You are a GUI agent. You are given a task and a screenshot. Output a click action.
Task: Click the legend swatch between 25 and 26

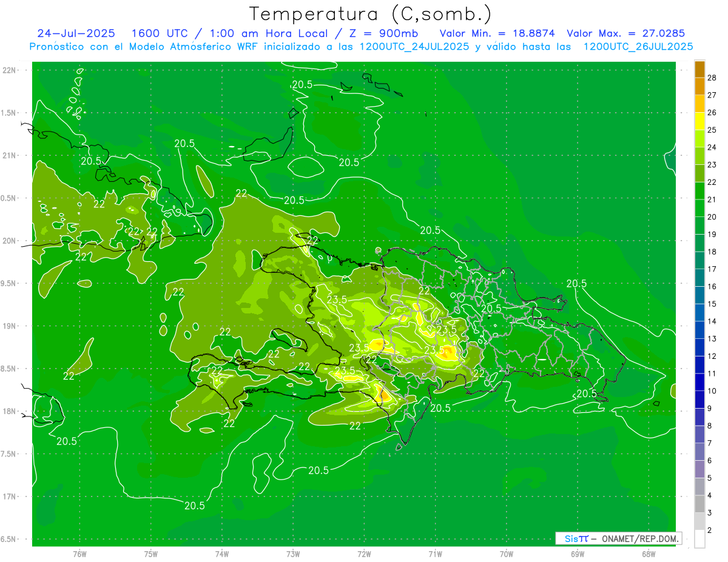(x=699, y=121)
